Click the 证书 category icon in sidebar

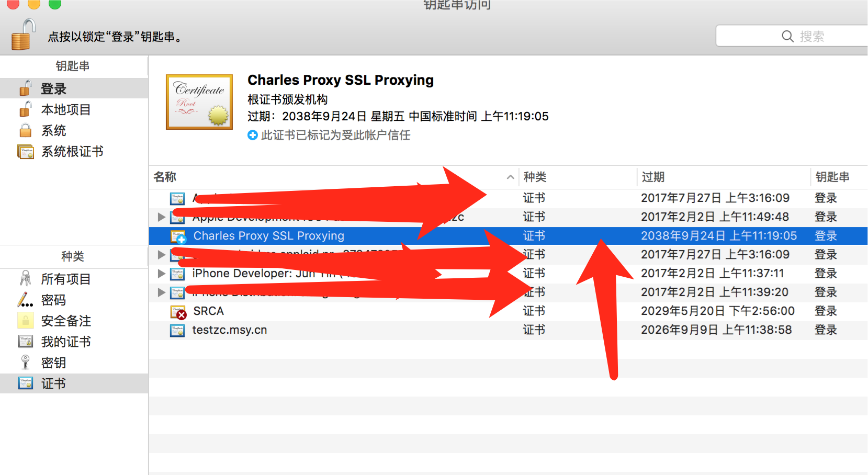[x=26, y=383]
